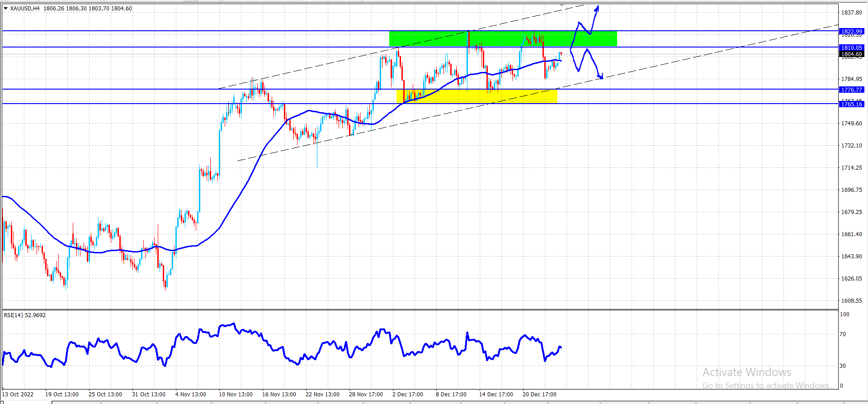Click the current price tag 1804.60

pos(851,54)
